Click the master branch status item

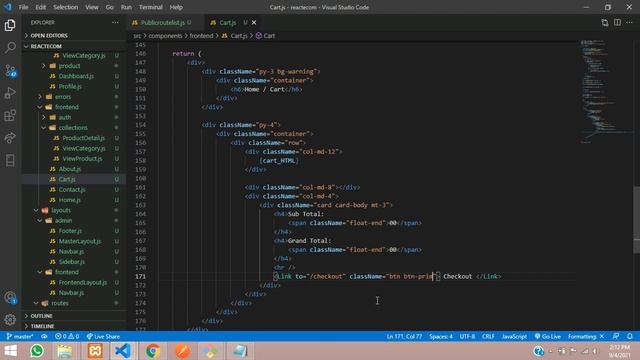[20, 336]
